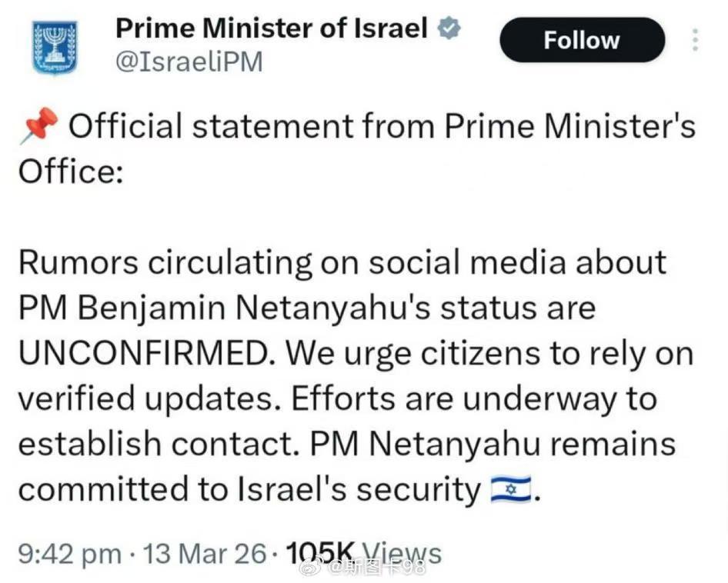Click the @IsraeliPM handle
This screenshot has height=583, width=728.
189,62
